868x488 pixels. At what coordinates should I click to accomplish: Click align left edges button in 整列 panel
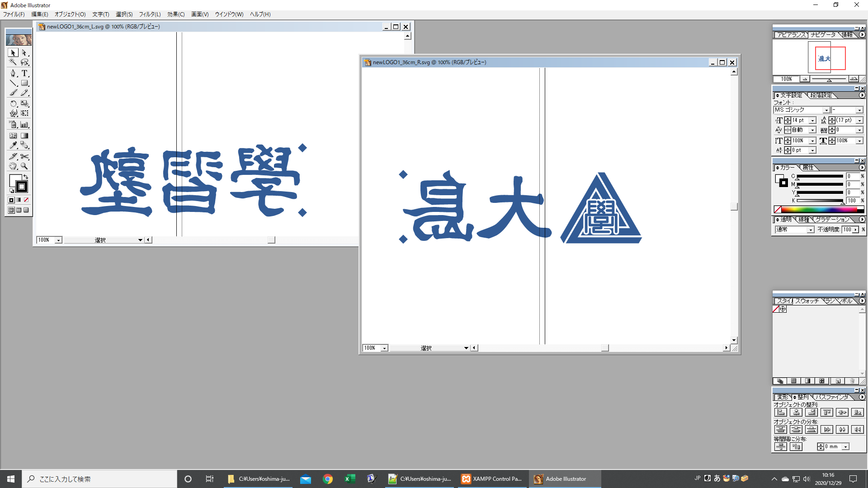[781, 412]
